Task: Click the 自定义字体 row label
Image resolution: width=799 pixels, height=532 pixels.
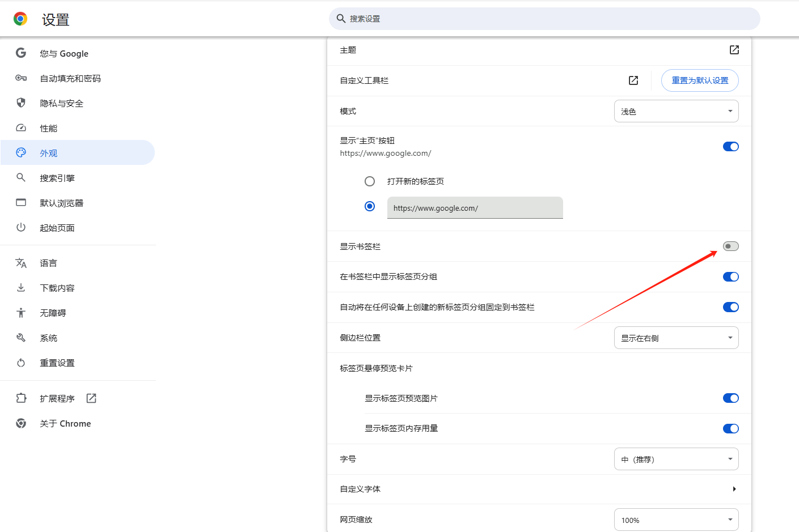Action: tap(360, 490)
